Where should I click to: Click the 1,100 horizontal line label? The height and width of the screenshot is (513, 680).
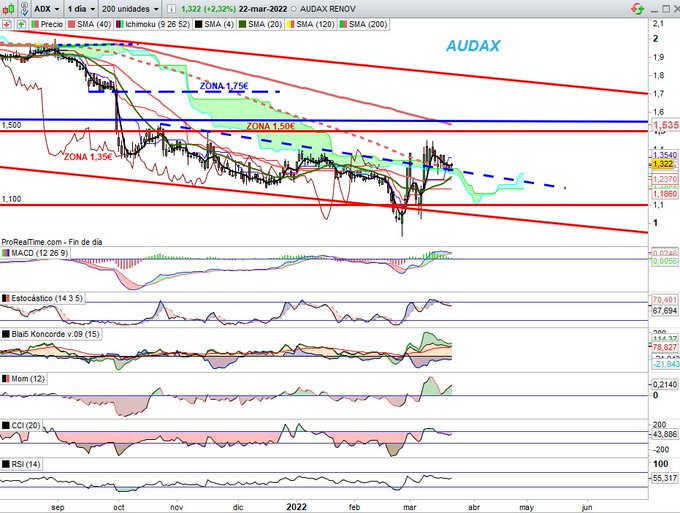(x=11, y=199)
